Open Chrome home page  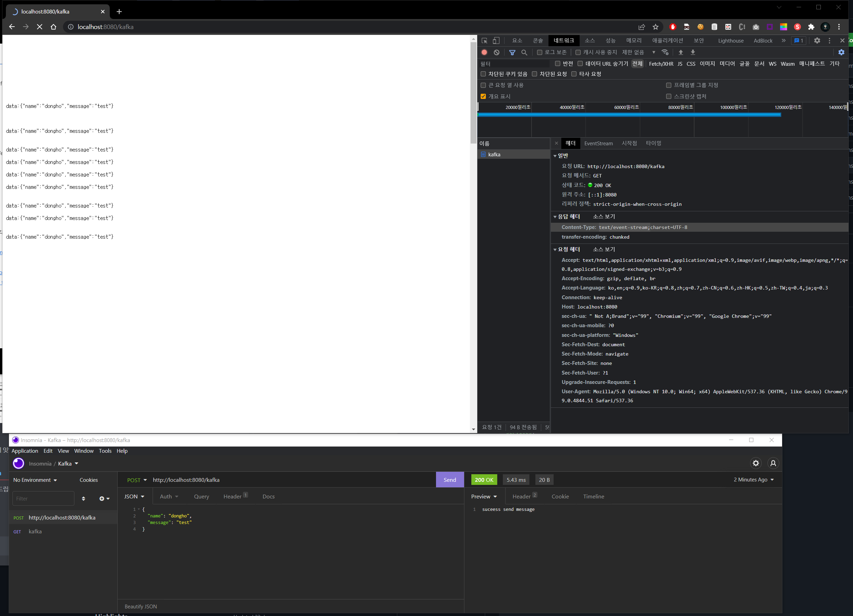(53, 27)
